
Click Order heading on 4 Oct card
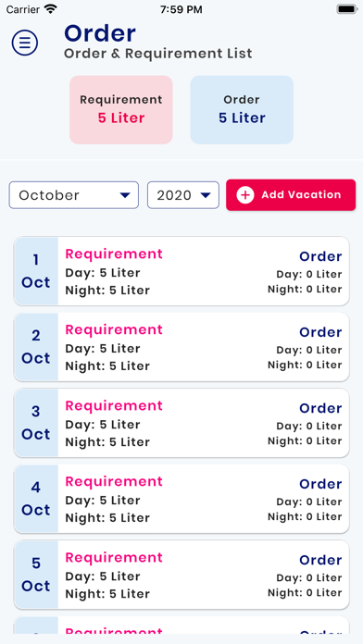click(320, 484)
